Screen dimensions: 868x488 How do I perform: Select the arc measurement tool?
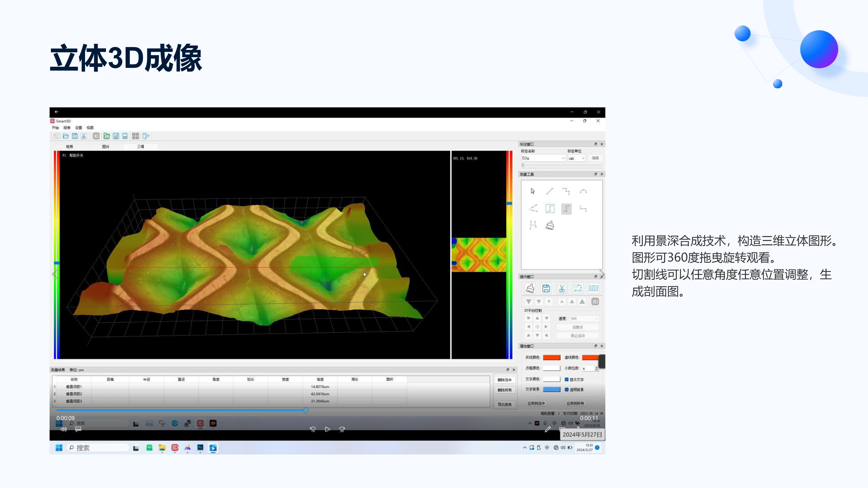coord(583,191)
